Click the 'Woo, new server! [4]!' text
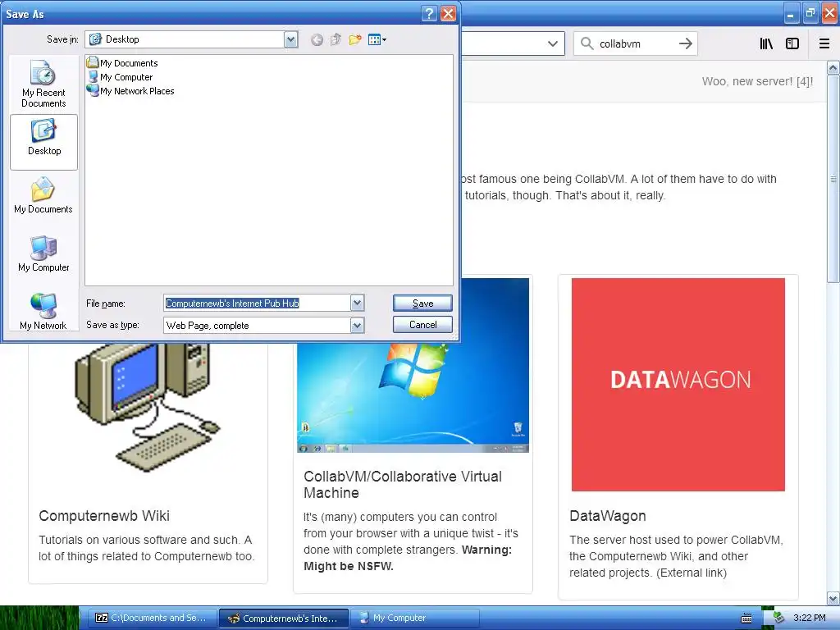 coord(757,81)
